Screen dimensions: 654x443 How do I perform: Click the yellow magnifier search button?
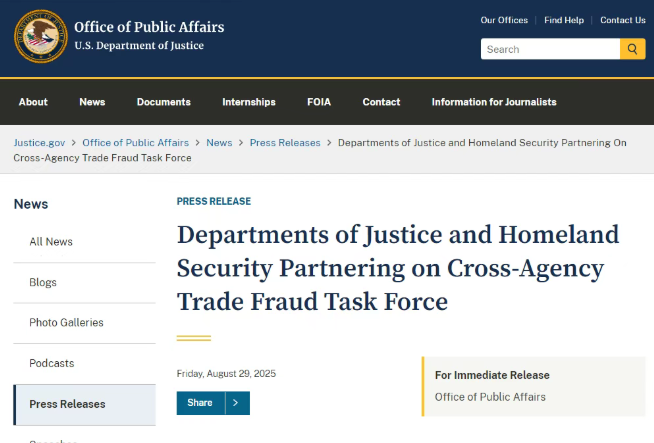pyautogui.click(x=632, y=49)
